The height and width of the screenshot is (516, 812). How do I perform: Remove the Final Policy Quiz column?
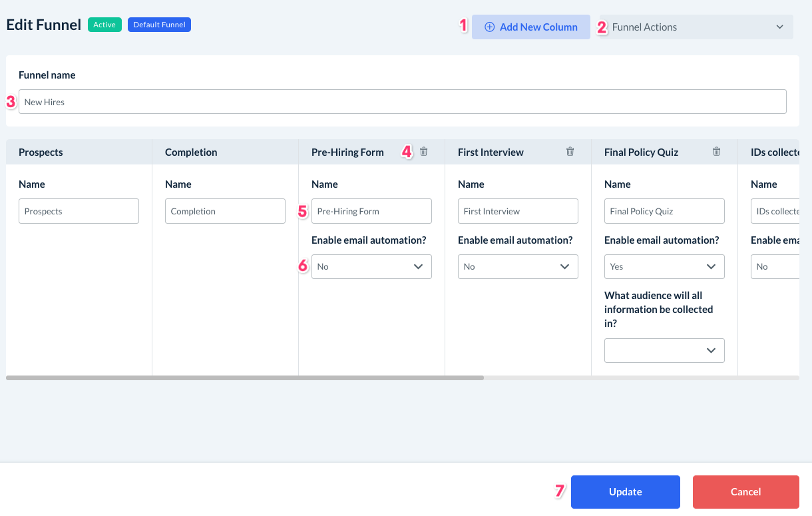[717, 152]
